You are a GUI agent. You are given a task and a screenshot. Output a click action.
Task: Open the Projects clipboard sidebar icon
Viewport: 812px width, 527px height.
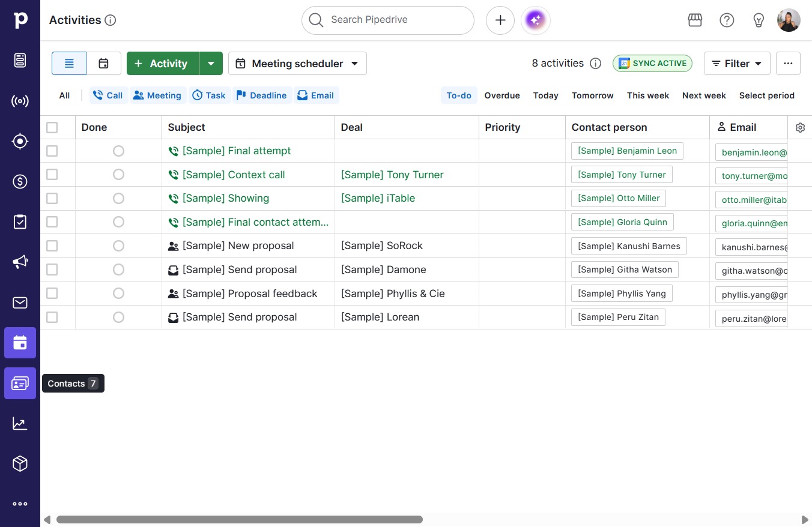[20, 221]
